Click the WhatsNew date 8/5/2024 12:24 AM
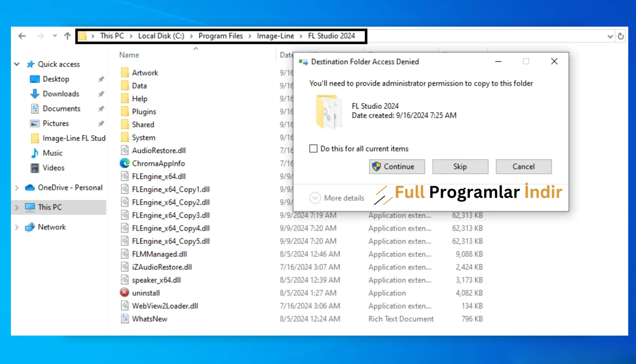This screenshot has height=364, width=636. (310, 319)
